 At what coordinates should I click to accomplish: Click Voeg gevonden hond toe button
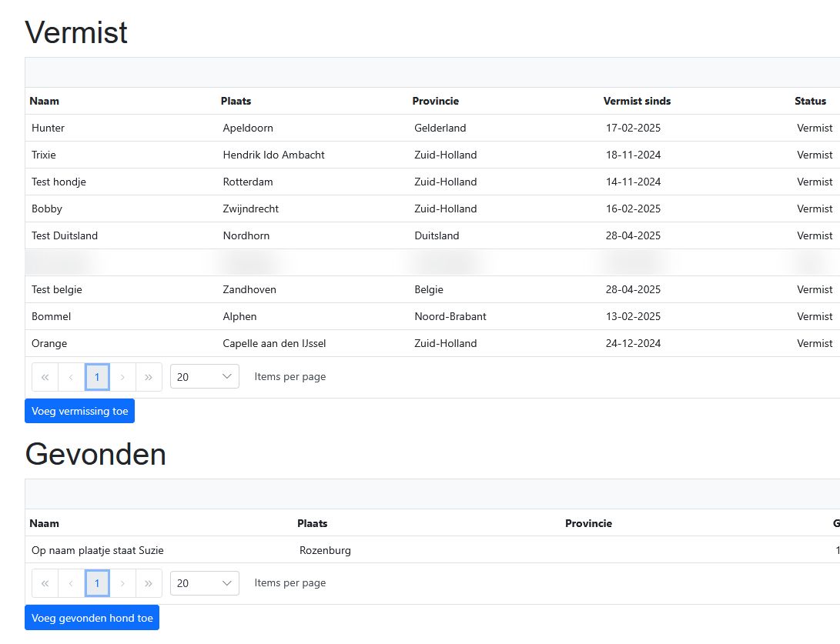coord(92,618)
